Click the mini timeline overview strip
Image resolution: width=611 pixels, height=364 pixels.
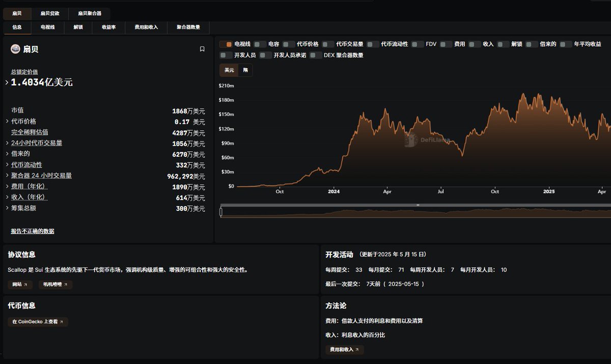416,212
